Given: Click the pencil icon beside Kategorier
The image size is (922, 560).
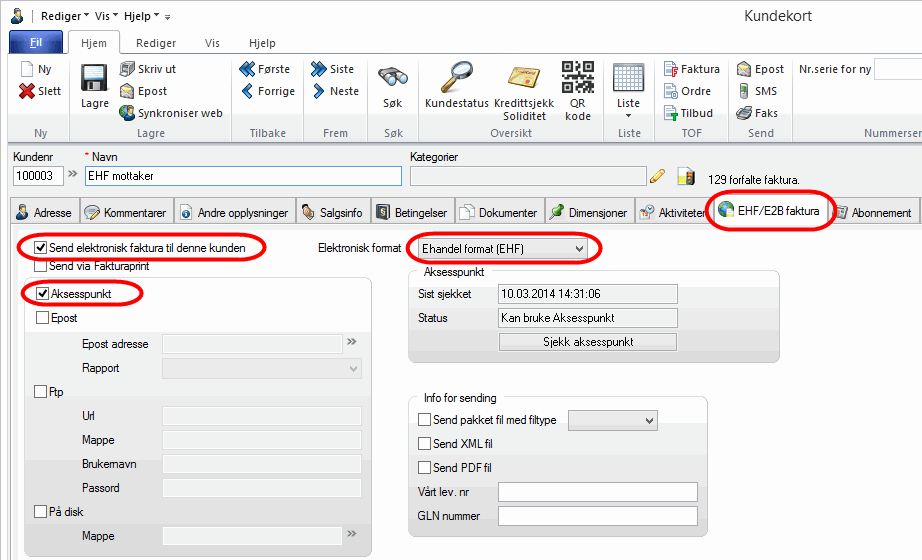Looking at the screenshot, I should (x=657, y=176).
